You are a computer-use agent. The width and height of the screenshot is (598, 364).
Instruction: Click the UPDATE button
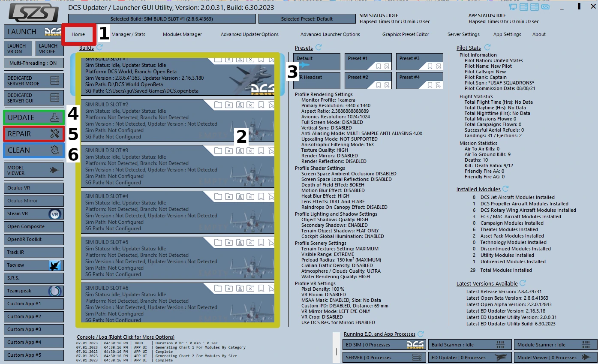pos(33,117)
